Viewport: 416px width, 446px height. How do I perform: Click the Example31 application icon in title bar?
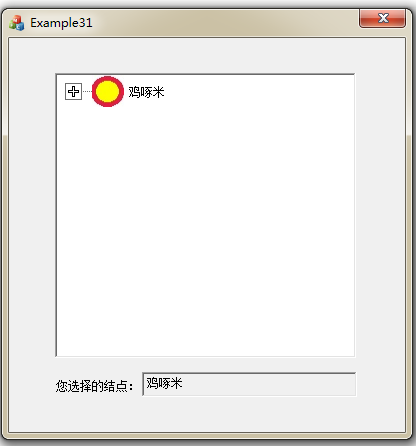coord(16,23)
